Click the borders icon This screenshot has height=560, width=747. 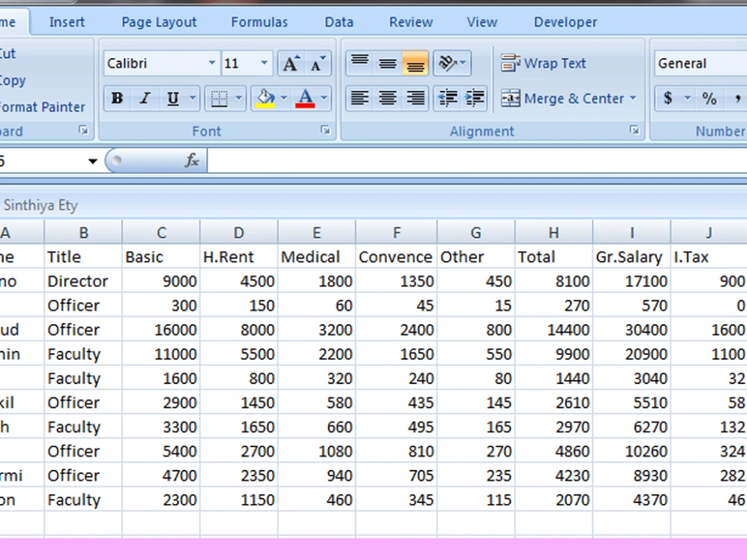pos(219,99)
